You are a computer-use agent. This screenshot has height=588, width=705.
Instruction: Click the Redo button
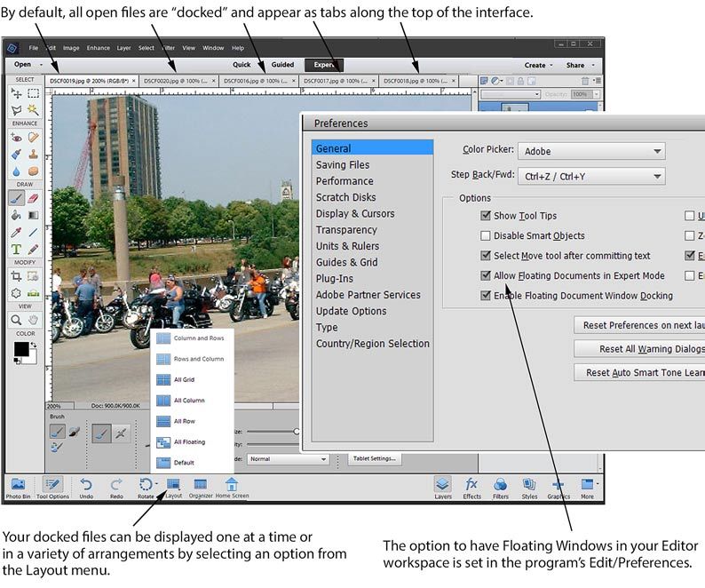click(x=116, y=488)
